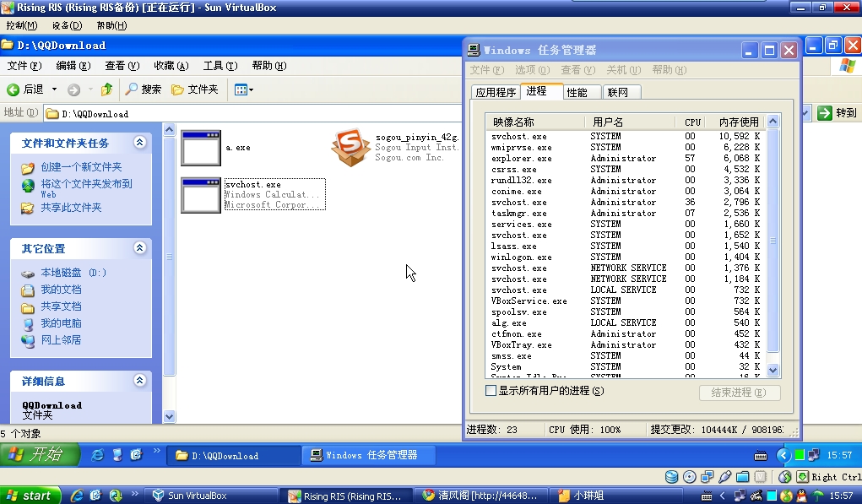Switch to Sun VirtualBox host taskbar item
This screenshot has height=504, width=862.
click(x=212, y=496)
